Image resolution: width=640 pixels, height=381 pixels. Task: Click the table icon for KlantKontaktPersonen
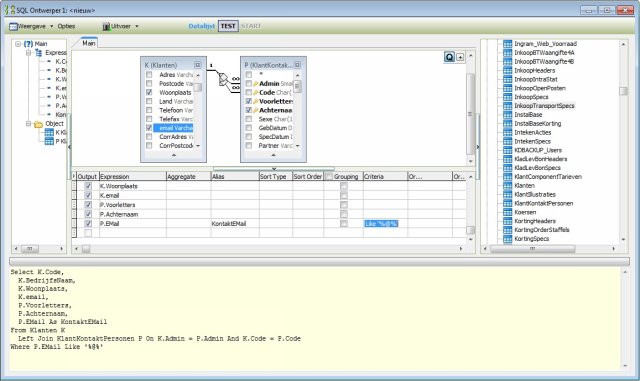click(507, 203)
